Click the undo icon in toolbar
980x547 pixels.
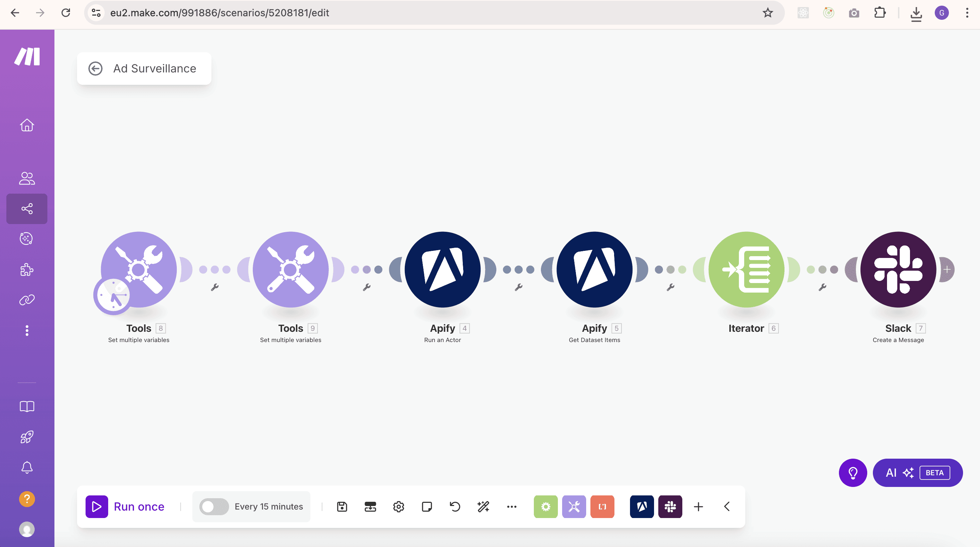click(x=455, y=507)
